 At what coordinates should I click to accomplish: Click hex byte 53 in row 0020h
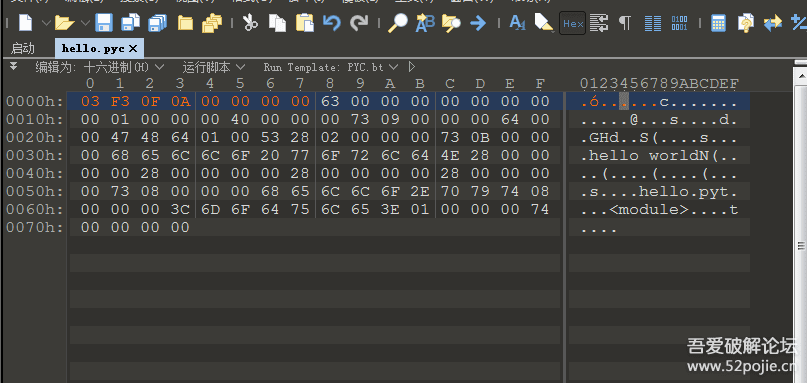pos(270,137)
